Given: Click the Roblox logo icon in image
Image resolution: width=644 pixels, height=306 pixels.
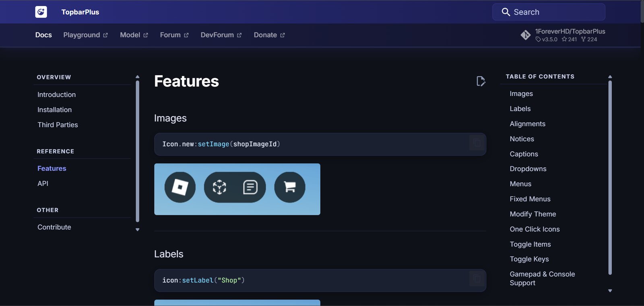Looking at the screenshot, I should pos(180,187).
